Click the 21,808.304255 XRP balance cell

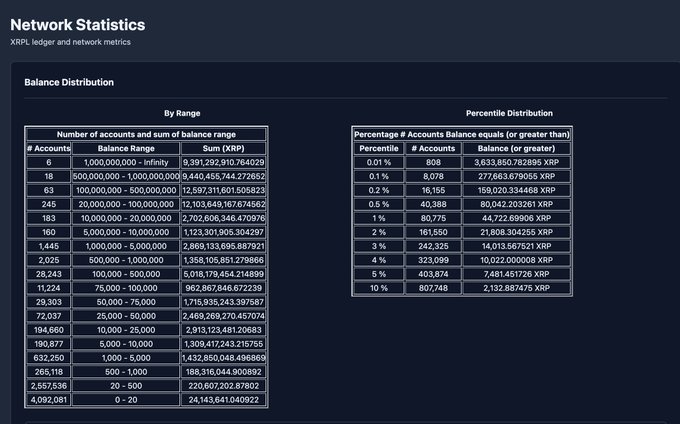pos(516,232)
